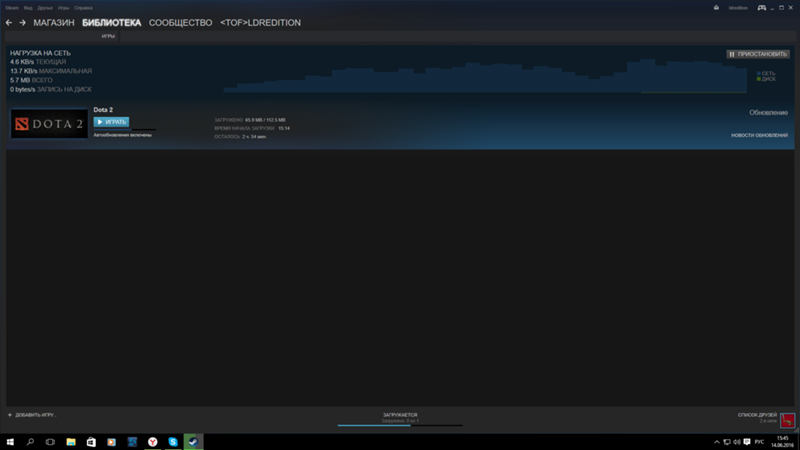Open the Вид menu
This screenshot has height=450, width=800.
[x=28, y=8]
